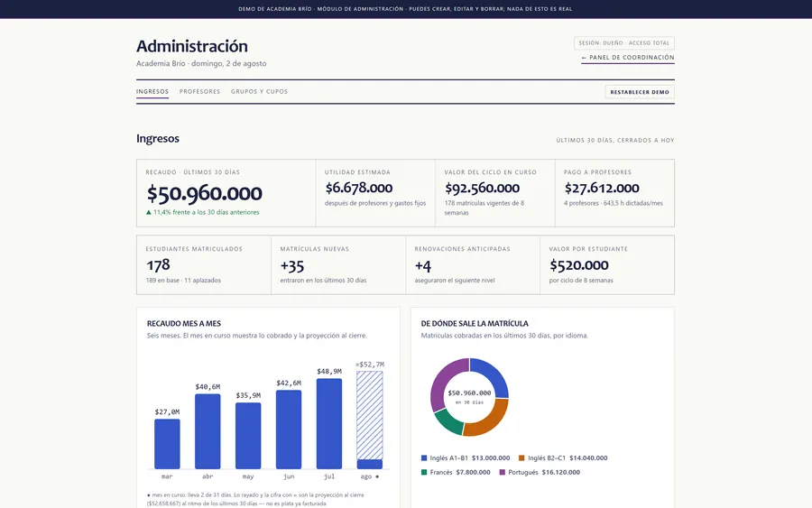Click the jul bar showing $48,9M

[x=329, y=423]
